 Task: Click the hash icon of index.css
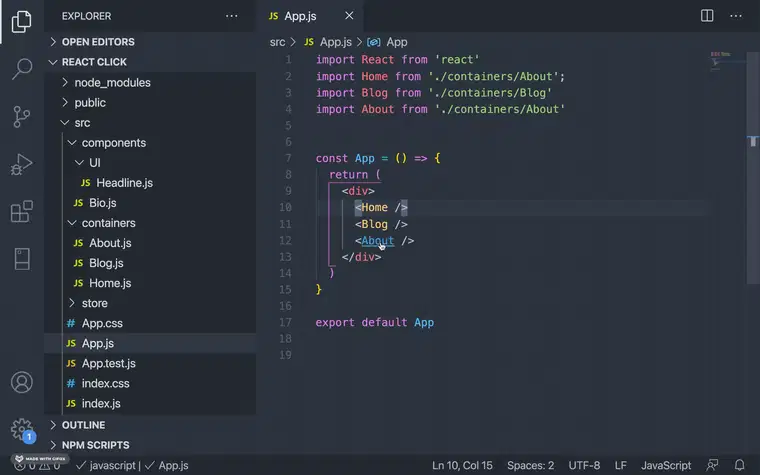point(71,383)
